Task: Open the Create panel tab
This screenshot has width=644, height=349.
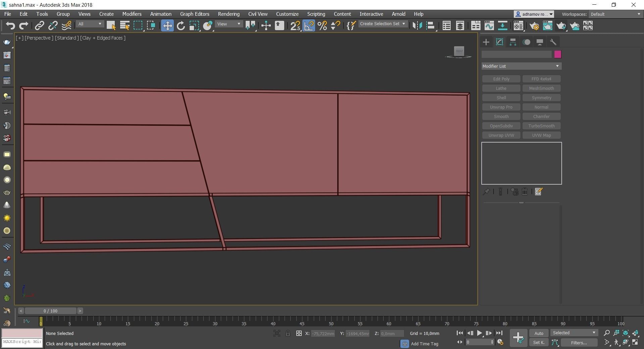Action: pos(486,42)
